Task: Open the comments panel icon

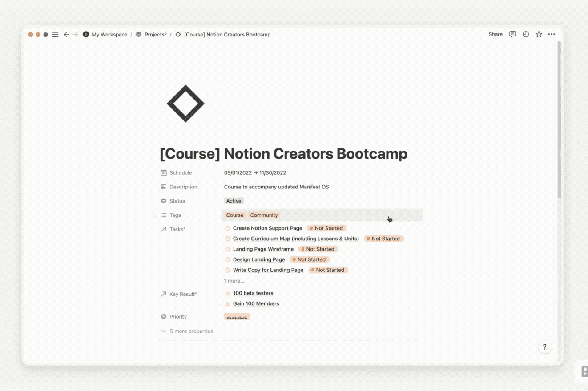Action: [x=512, y=34]
